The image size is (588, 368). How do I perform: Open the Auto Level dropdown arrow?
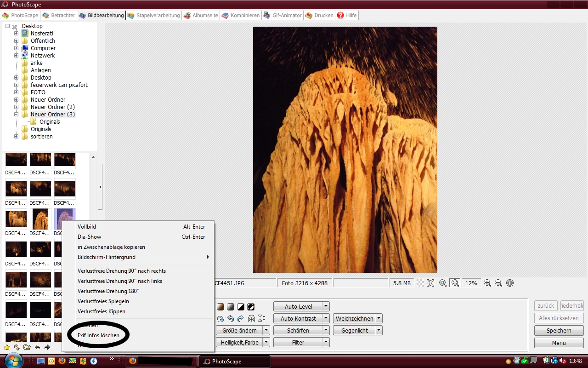point(326,307)
